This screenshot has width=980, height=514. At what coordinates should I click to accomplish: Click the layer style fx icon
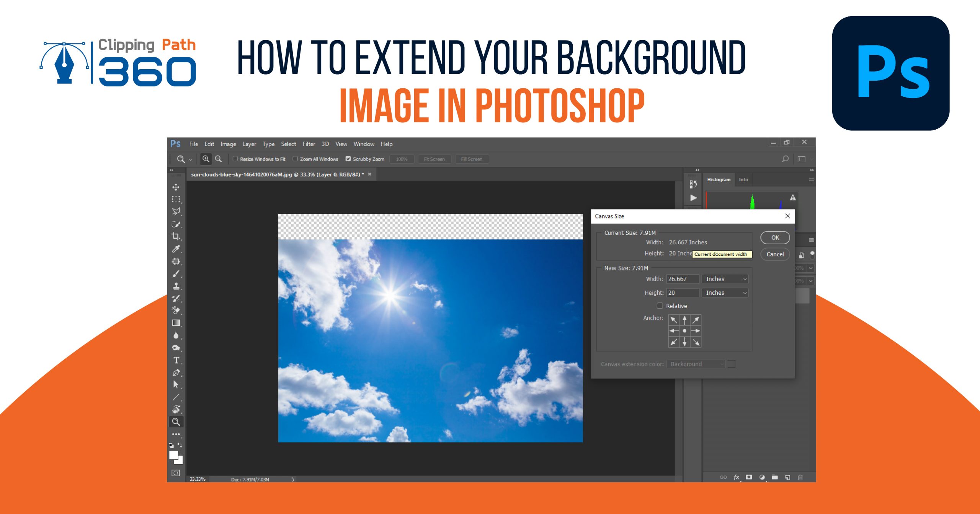click(736, 477)
